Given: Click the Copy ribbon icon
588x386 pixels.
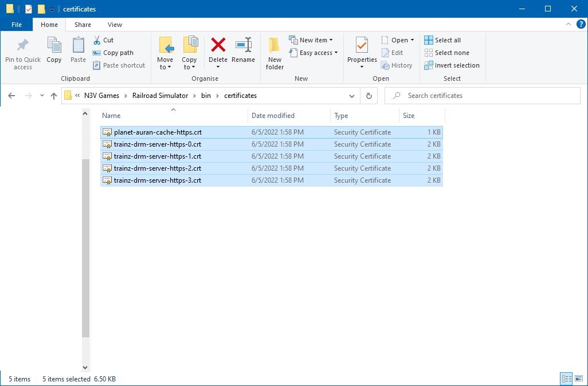Looking at the screenshot, I should (54, 45).
